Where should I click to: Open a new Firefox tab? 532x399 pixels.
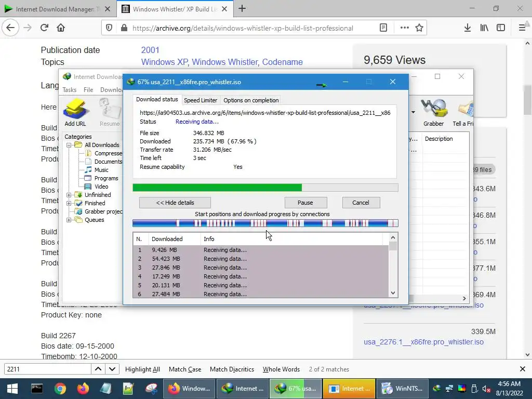[x=242, y=9]
